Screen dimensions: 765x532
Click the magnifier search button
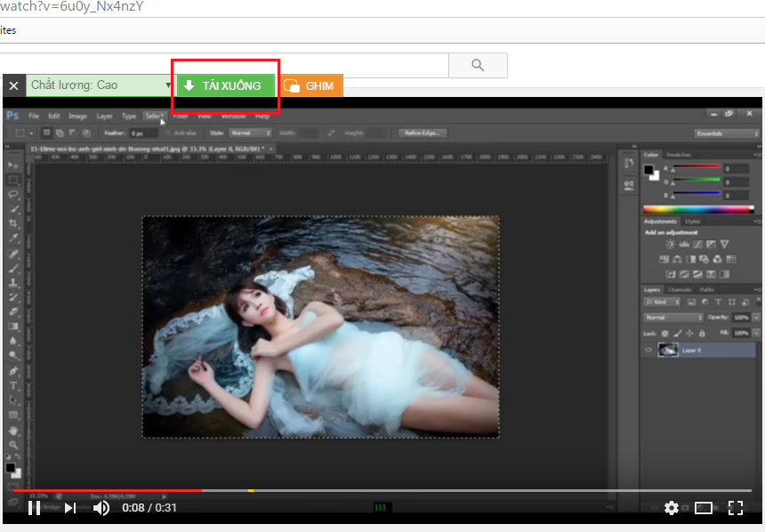tap(478, 66)
